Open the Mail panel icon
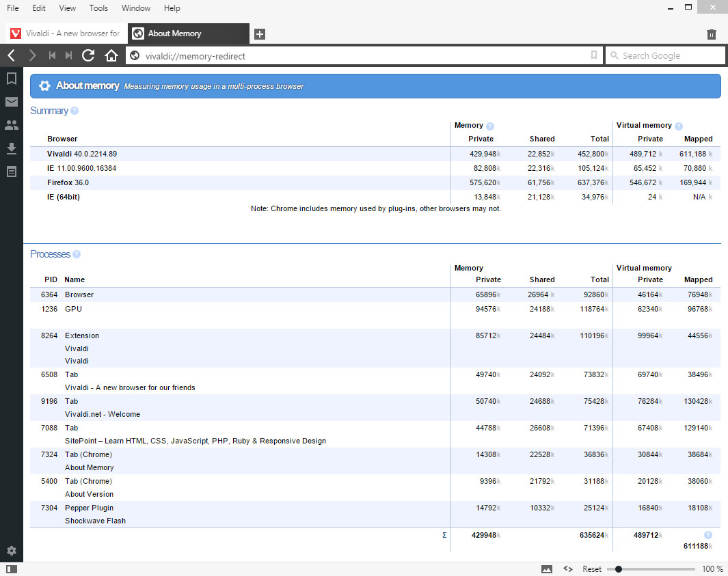The width and height of the screenshot is (728, 576). 11,102
